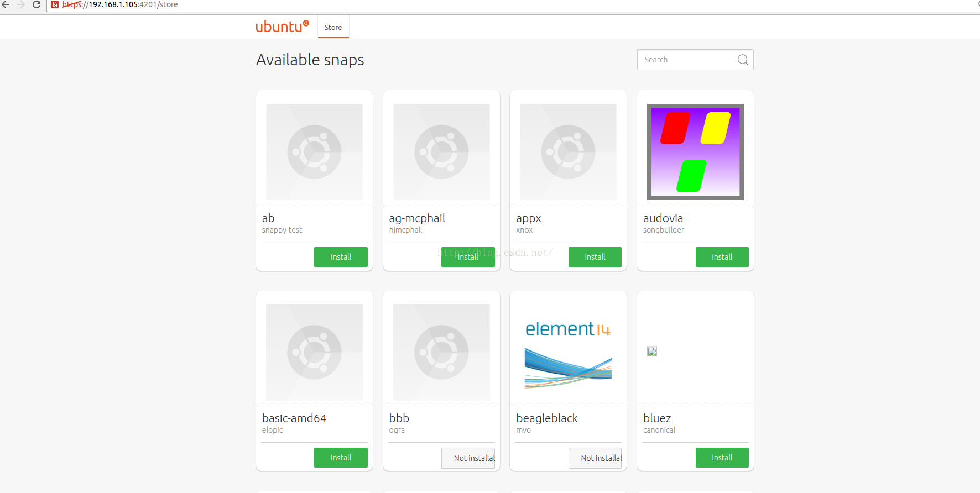This screenshot has height=493, width=980.
Task: Click the magnifier search icon
Action: tap(743, 60)
